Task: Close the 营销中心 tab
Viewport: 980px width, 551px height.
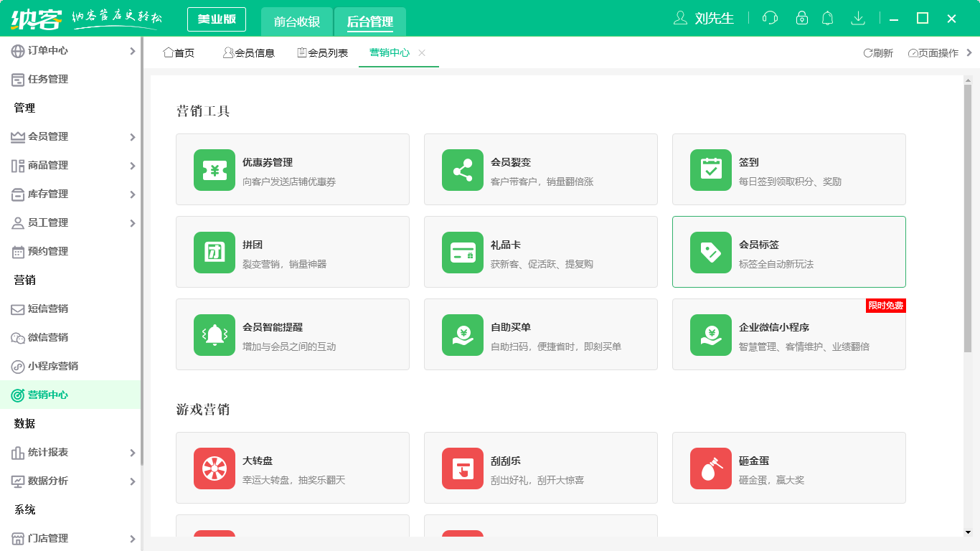Action: click(422, 52)
